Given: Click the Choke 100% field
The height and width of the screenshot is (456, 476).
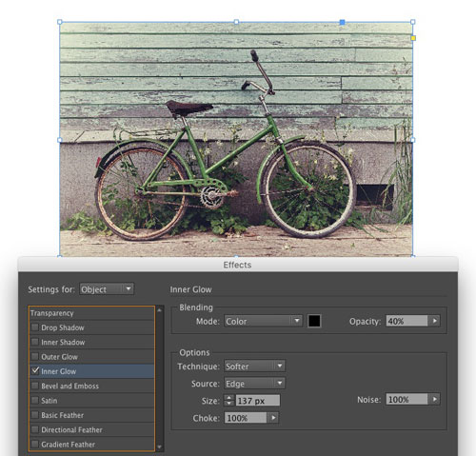Looking at the screenshot, I should click(246, 418).
